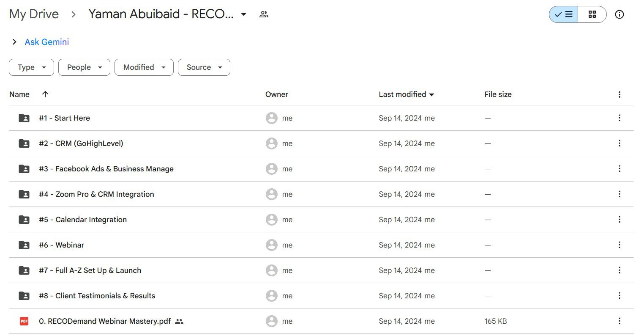Open more actions for #5 - Calendar Integration
The width and height of the screenshot is (644, 336).
coord(619,220)
